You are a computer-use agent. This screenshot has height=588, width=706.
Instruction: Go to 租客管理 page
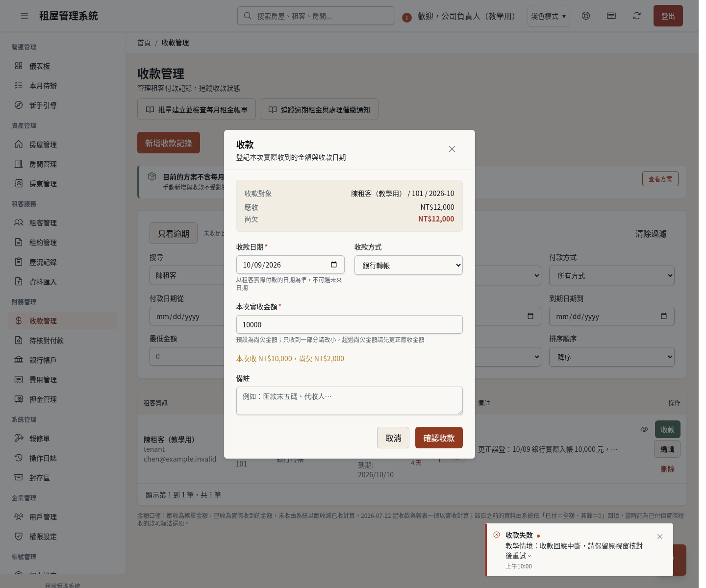coord(63,223)
